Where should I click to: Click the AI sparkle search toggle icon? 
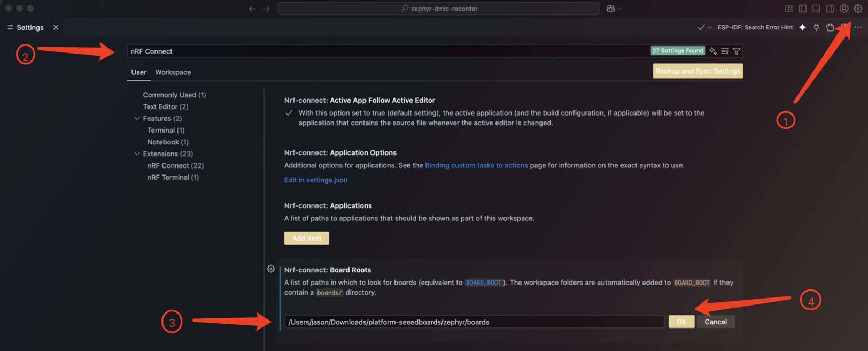(x=712, y=51)
